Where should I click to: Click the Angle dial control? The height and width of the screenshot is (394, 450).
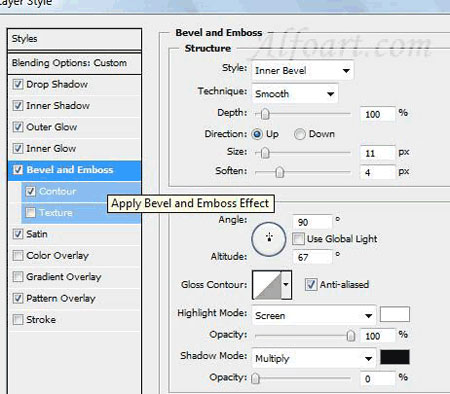pos(269,239)
